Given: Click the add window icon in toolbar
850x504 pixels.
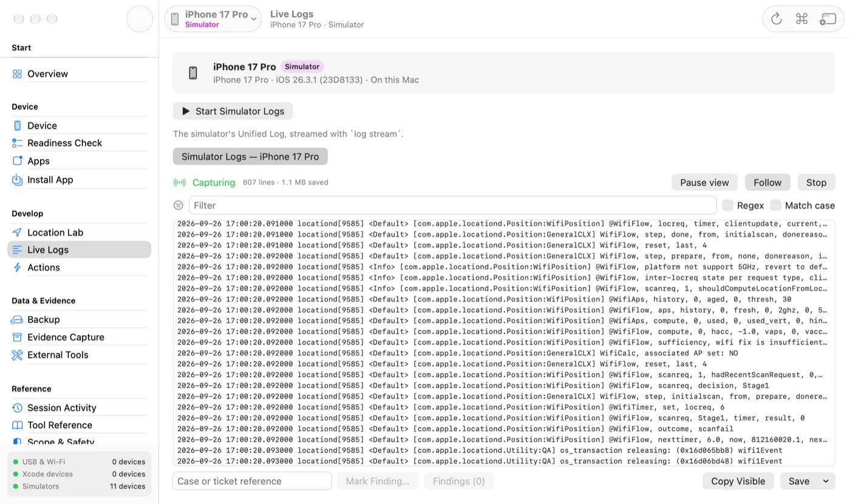Looking at the screenshot, I should coord(828,19).
